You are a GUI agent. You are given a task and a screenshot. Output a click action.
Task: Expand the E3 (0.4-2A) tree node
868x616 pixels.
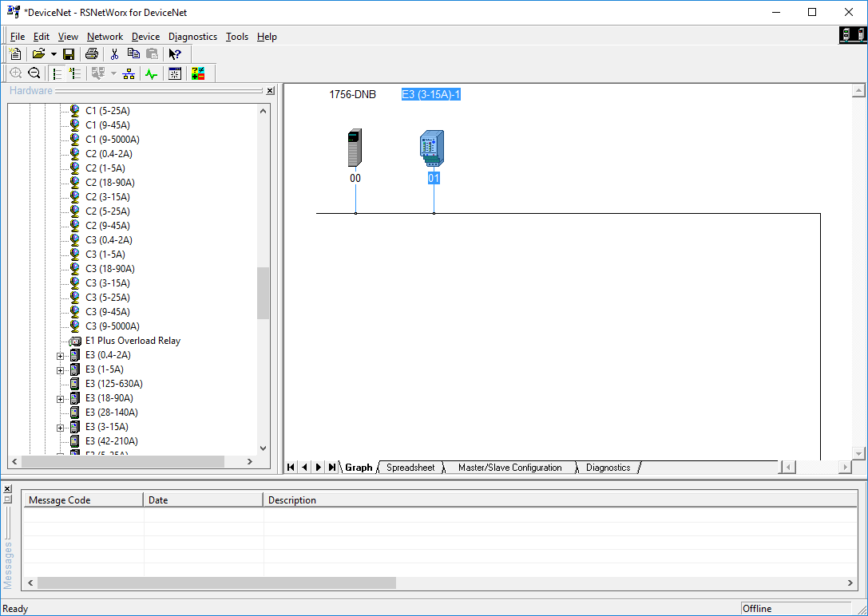tap(61, 356)
